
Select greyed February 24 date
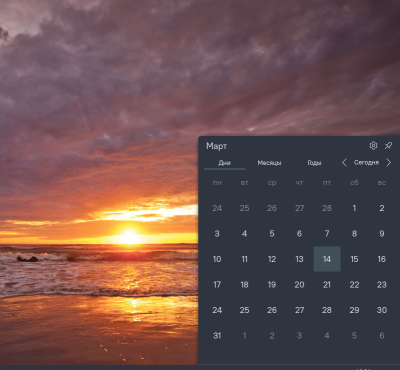tap(217, 208)
